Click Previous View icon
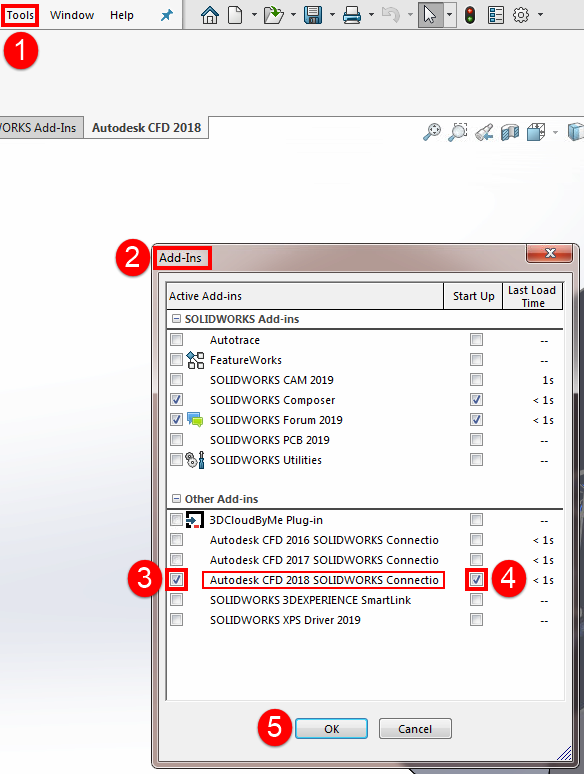 pyautogui.click(x=484, y=132)
